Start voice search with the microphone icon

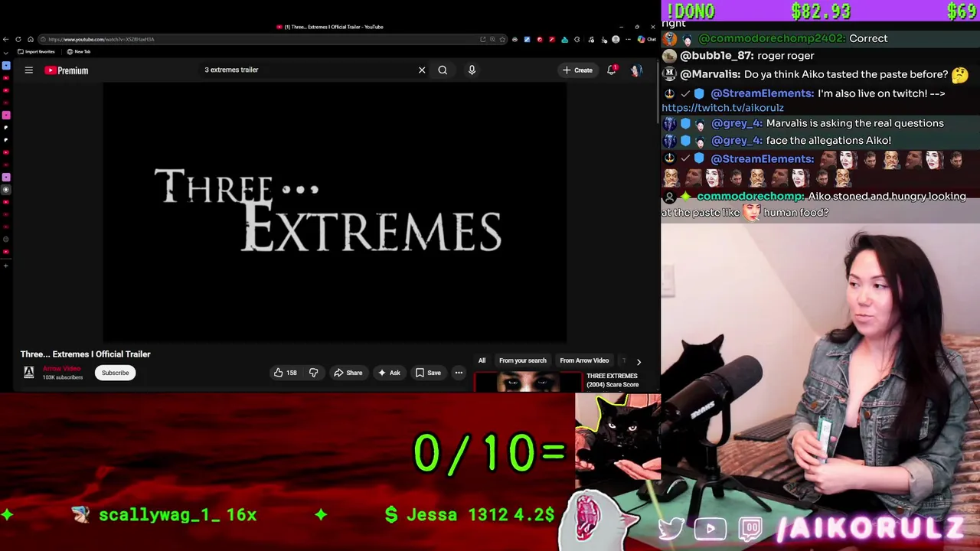point(472,70)
